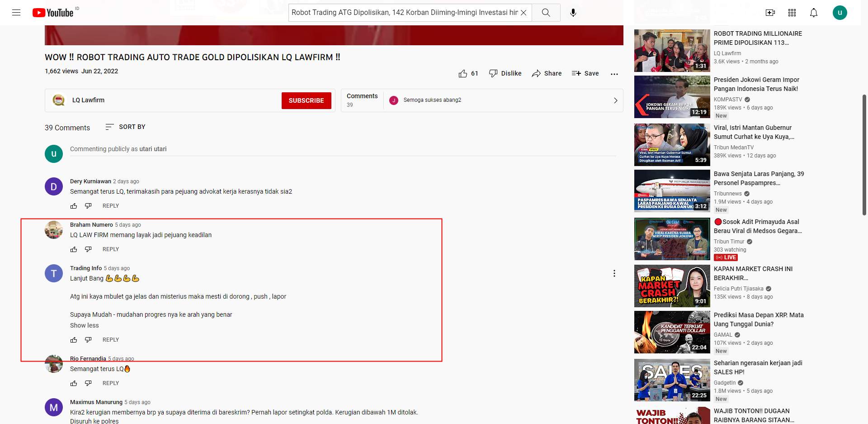The width and height of the screenshot is (868, 424).
Task: Open Trading Info comment options menu
Action: [x=614, y=273]
